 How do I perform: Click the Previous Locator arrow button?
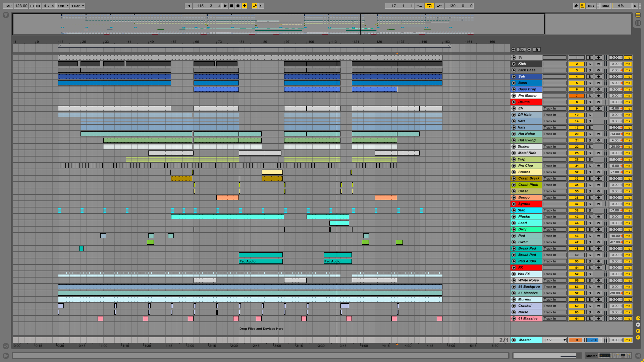pos(513,49)
